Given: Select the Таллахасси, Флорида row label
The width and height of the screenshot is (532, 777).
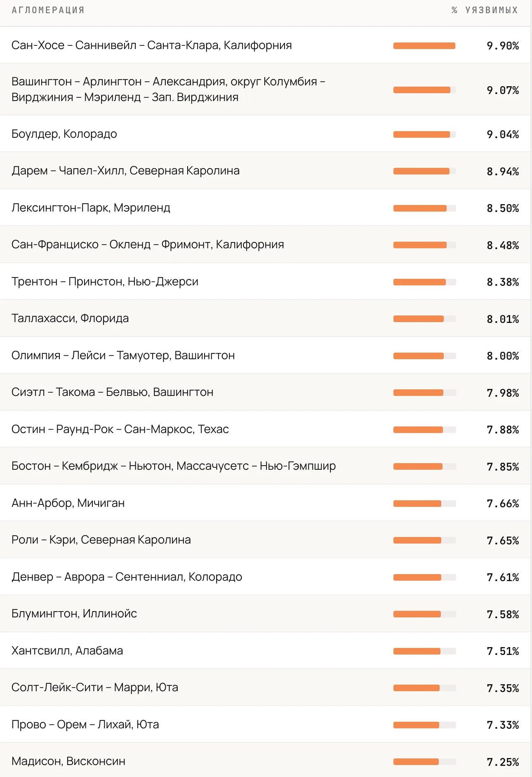Looking at the screenshot, I should (70, 318).
